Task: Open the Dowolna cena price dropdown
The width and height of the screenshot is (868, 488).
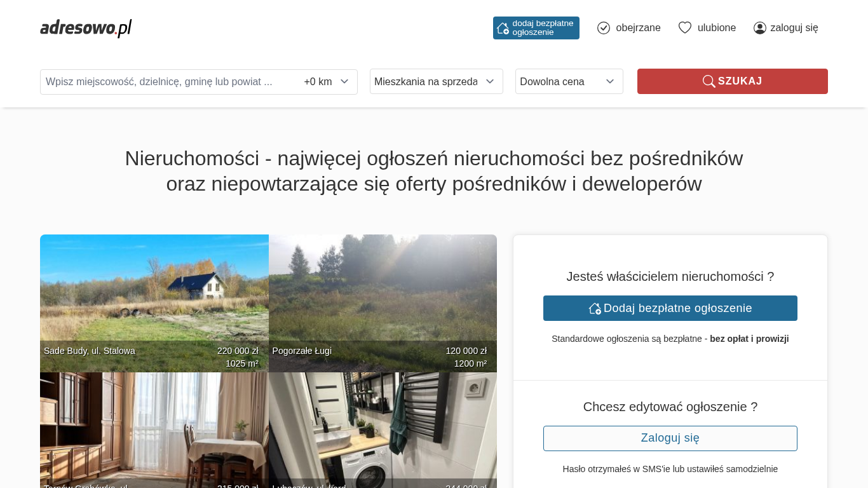Action: pyautogui.click(x=569, y=81)
